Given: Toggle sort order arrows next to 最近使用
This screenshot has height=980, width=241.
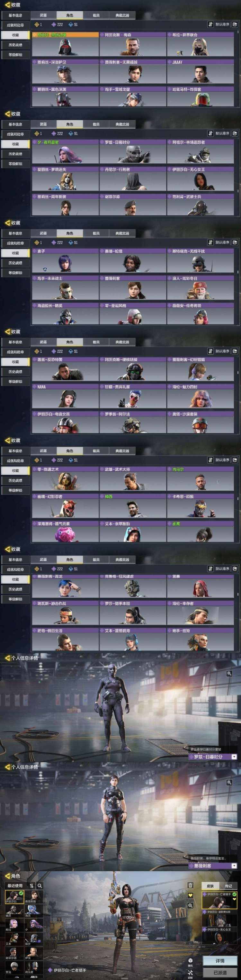Looking at the screenshot, I should pyautogui.click(x=31, y=886).
